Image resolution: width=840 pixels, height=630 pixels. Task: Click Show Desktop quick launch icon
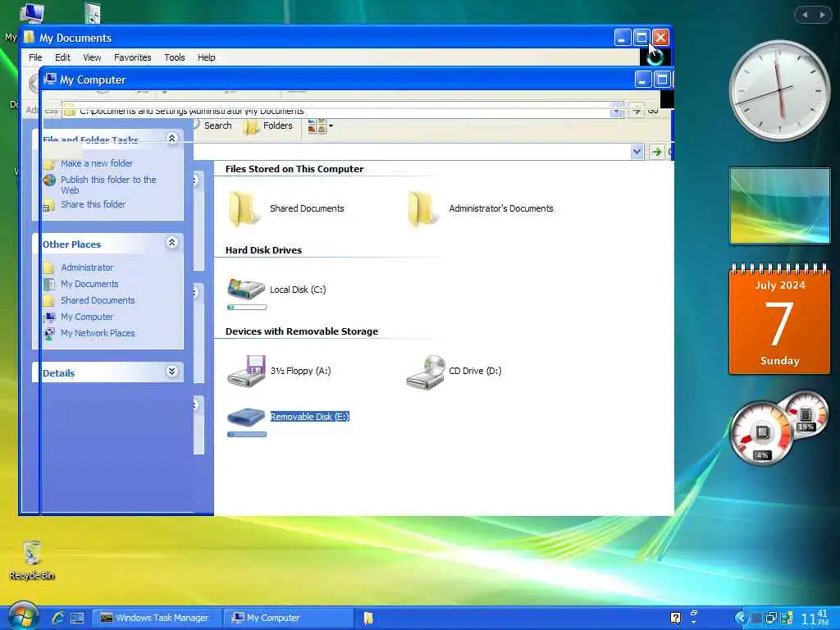coord(77,618)
